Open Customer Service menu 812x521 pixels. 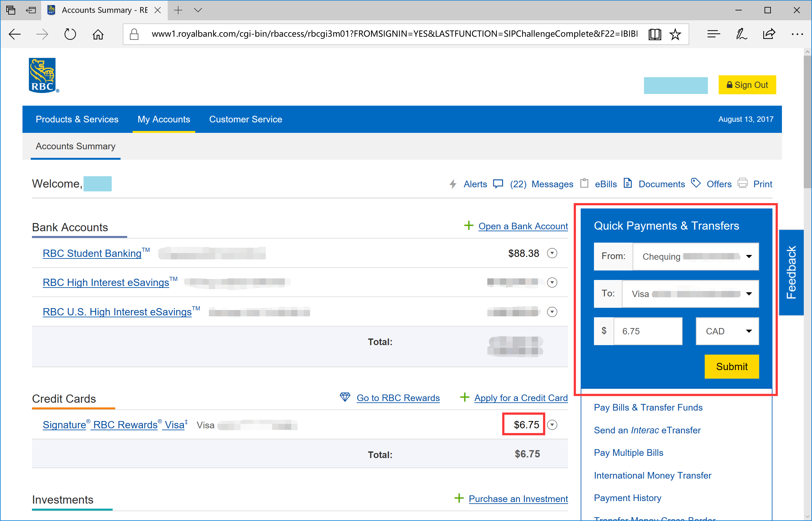[x=246, y=119]
